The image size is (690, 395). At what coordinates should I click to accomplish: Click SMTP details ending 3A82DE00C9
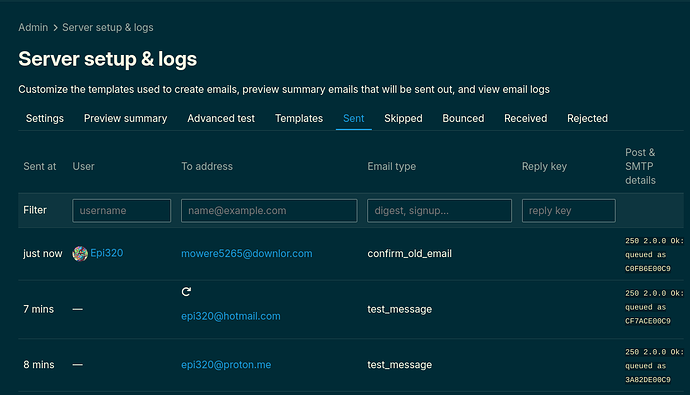click(x=654, y=366)
